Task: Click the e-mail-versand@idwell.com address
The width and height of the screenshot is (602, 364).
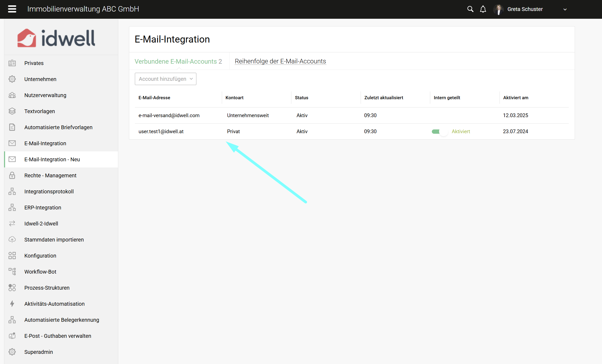Action: tap(169, 115)
